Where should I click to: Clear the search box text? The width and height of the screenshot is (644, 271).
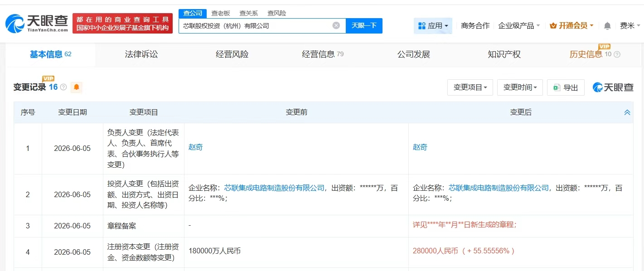336,25
